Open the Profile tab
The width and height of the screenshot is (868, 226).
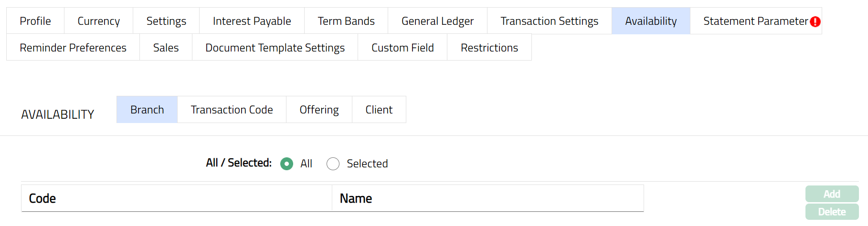tap(35, 21)
